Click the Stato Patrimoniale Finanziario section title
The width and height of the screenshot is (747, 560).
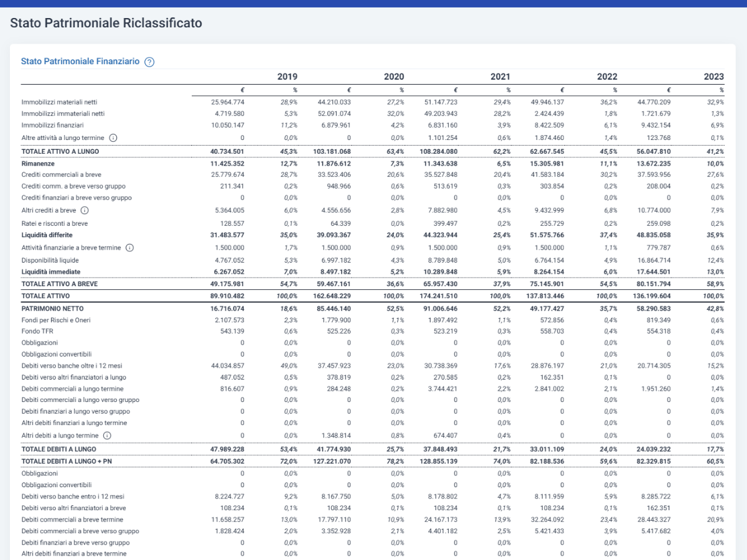[80, 62]
